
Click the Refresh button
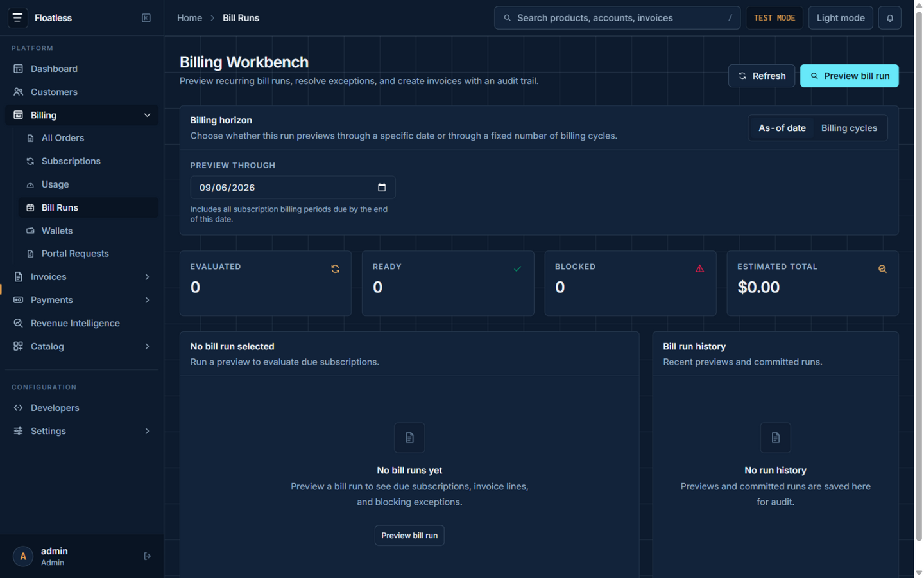click(x=762, y=76)
